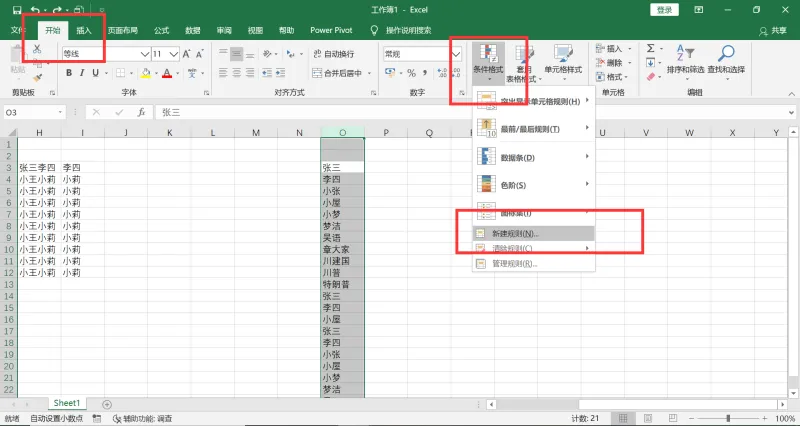Switch to the 公式 tab

(x=162, y=30)
